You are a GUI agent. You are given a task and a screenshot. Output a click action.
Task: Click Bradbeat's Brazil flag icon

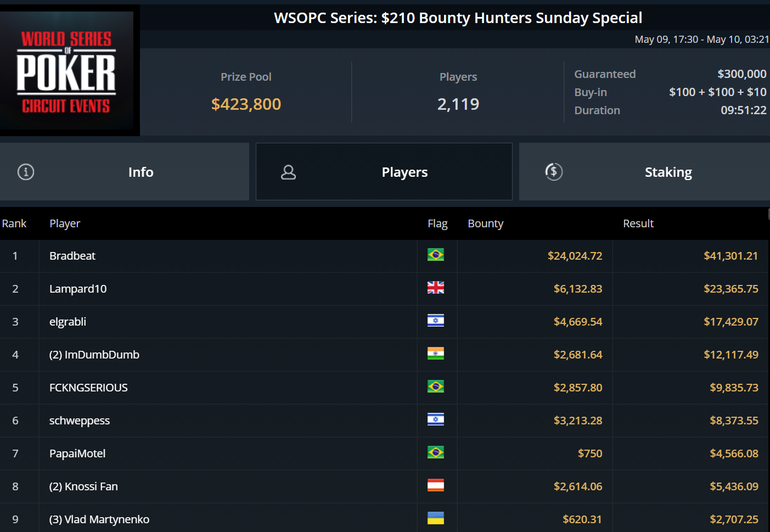(436, 255)
